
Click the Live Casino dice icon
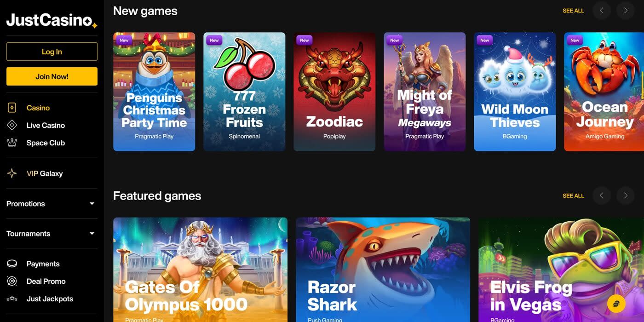[12, 125]
